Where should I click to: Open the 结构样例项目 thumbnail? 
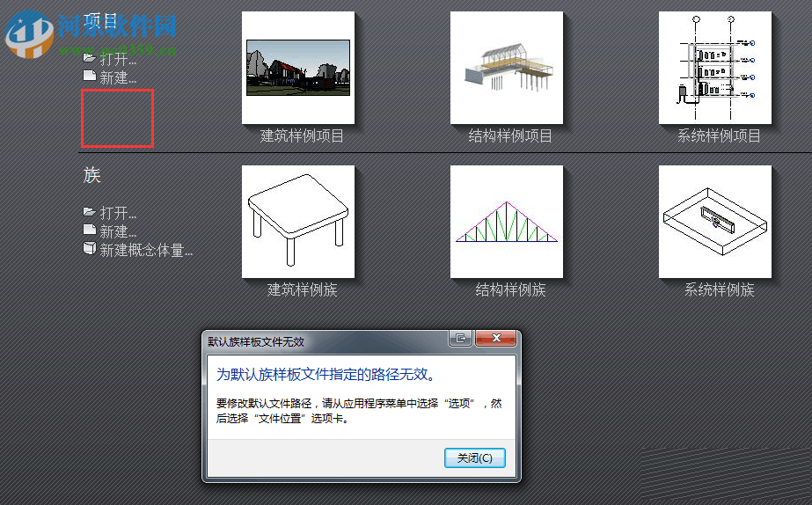point(507,68)
